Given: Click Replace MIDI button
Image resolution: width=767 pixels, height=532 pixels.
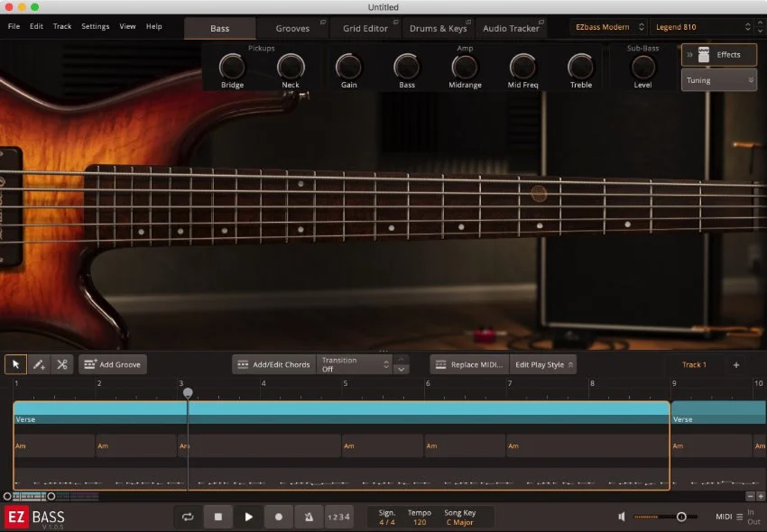Looking at the screenshot, I should (469, 364).
